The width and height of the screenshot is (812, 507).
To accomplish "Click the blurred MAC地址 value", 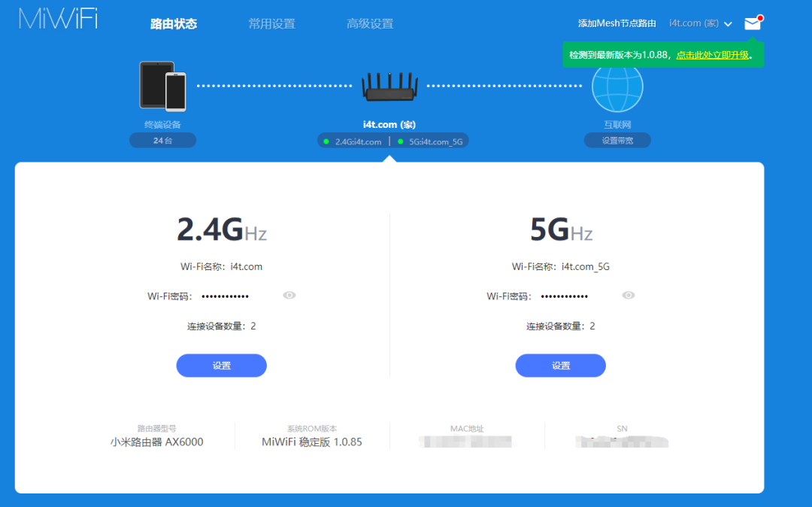I will click(467, 442).
